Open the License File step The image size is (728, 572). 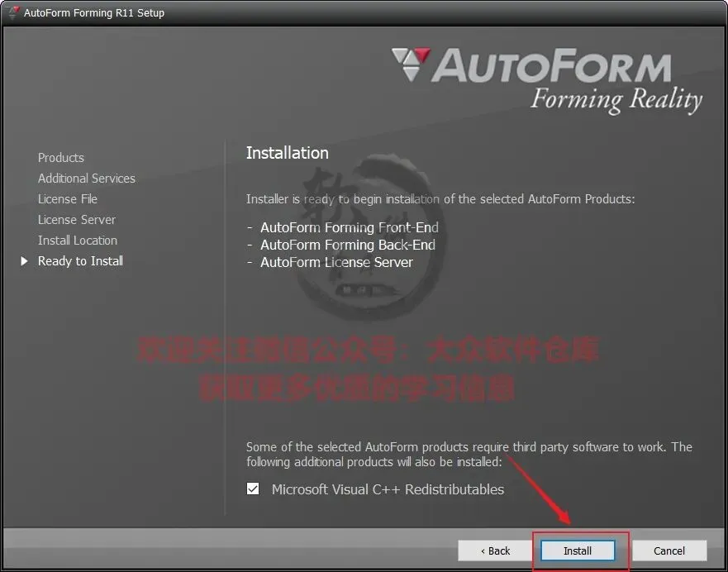pyautogui.click(x=68, y=198)
